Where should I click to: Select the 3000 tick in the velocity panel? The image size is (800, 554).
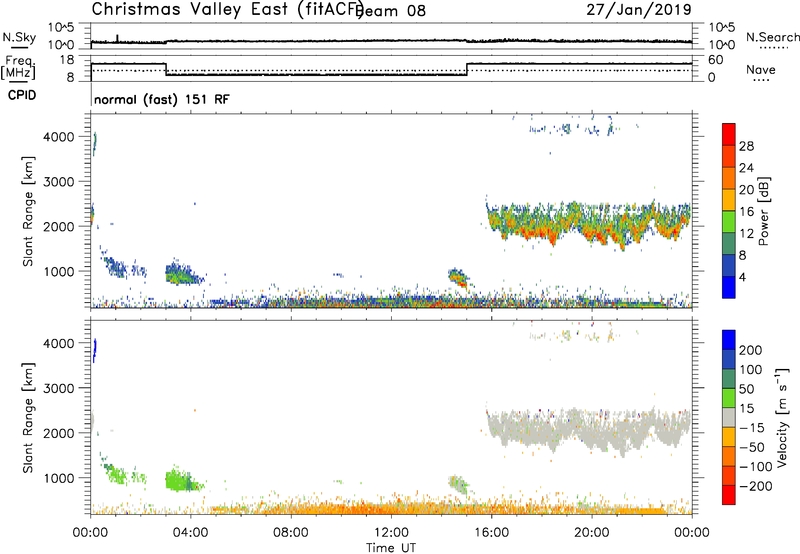click(59, 388)
